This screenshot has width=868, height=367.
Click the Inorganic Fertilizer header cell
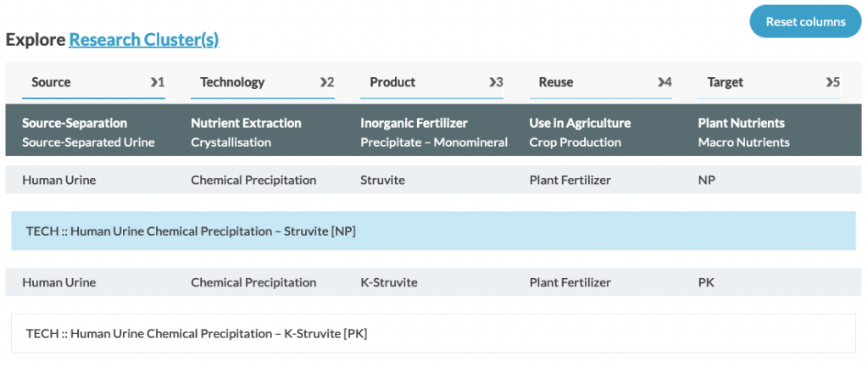tap(434, 131)
